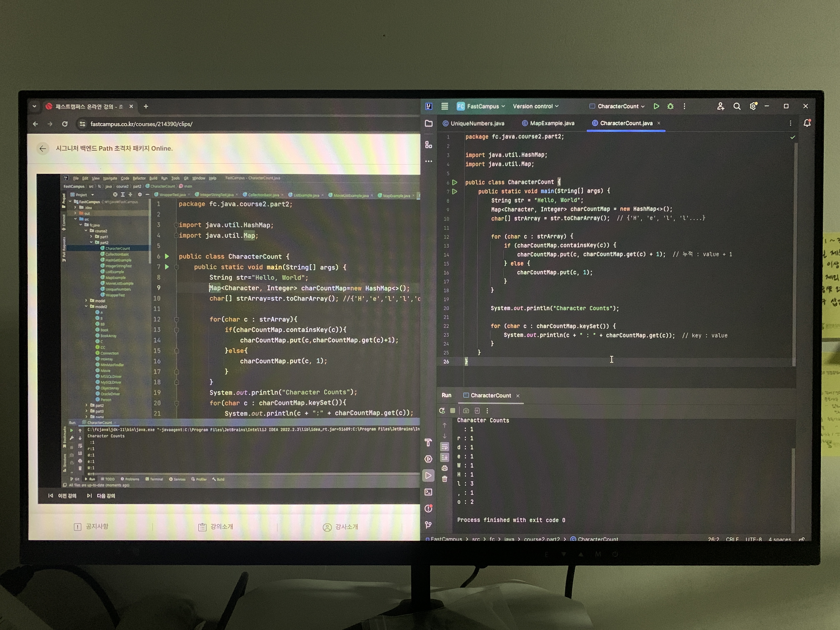Click the browser address bar URL
This screenshot has height=630, width=840.
pos(141,124)
